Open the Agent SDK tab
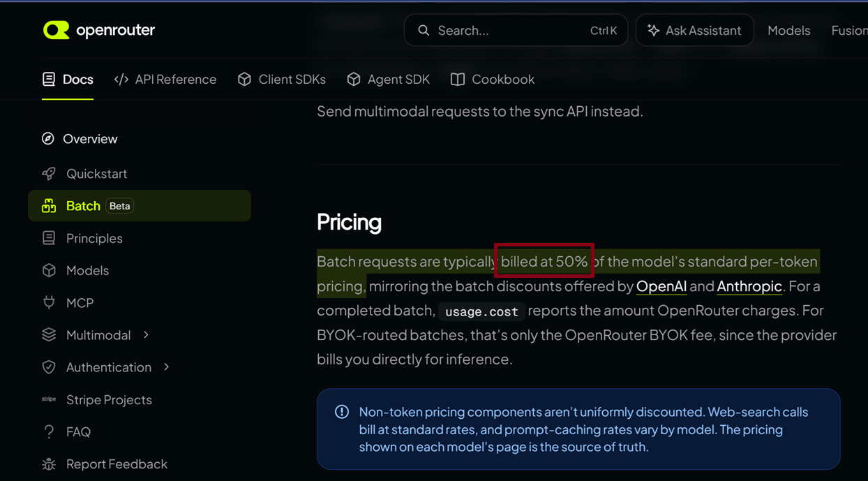868x481 pixels. click(x=389, y=80)
